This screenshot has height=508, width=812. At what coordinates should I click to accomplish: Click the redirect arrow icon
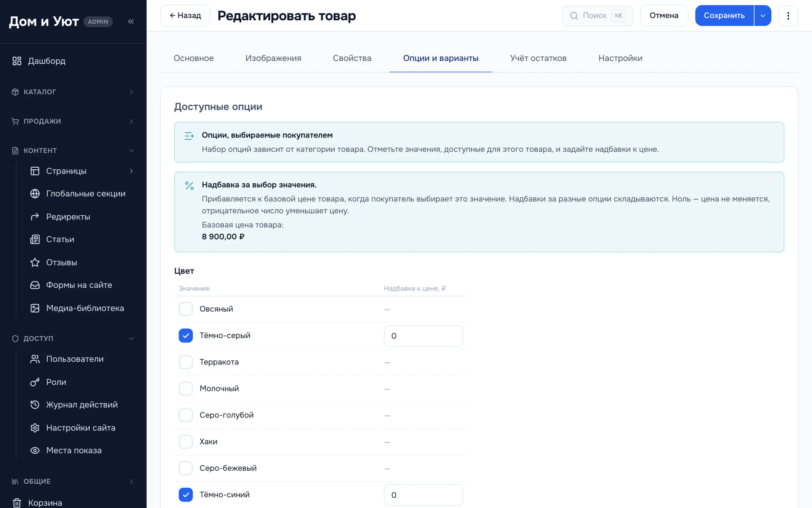point(35,216)
